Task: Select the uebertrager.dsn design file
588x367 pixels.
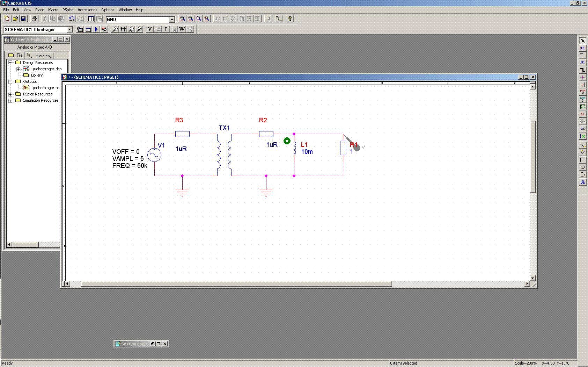Action: tap(46, 69)
